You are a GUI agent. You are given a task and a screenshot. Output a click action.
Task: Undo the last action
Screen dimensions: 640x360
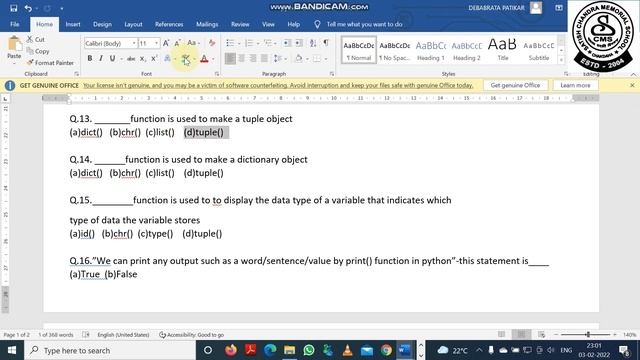pos(28,8)
